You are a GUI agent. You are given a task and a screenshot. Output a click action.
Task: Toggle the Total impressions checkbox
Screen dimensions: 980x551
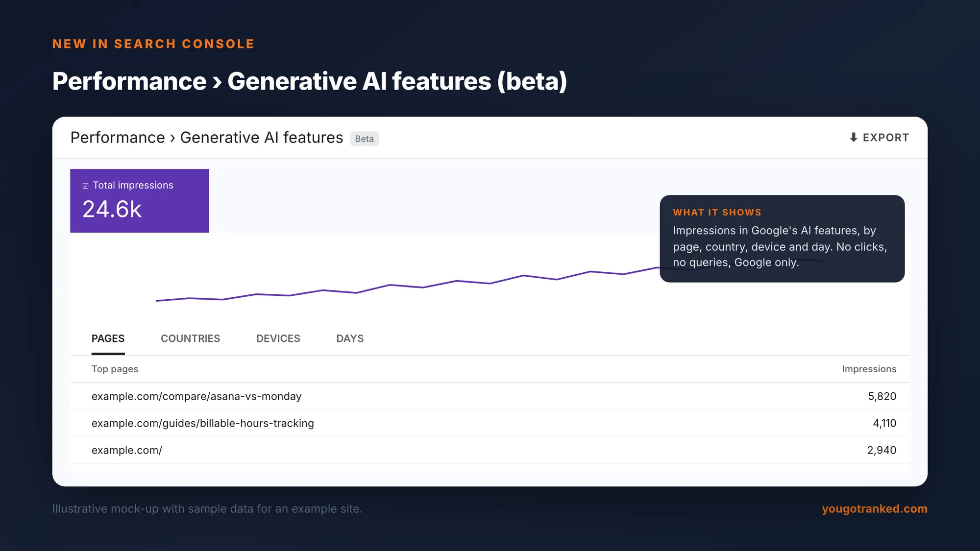(x=86, y=186)
